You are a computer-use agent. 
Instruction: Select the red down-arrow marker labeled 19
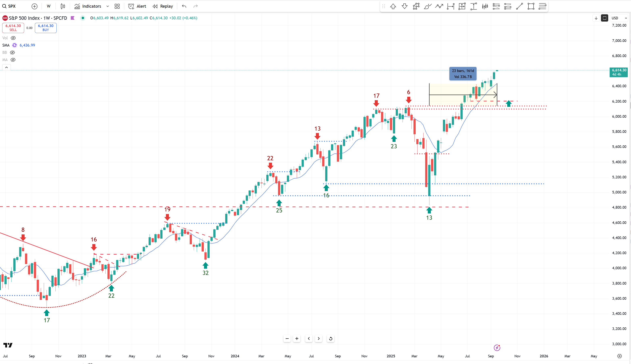(x=167, y=217)
